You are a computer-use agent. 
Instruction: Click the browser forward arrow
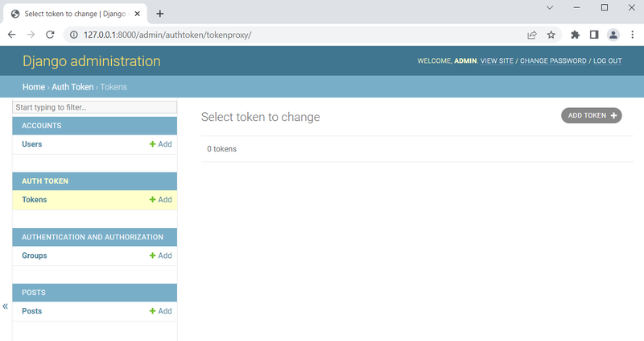point(31,35)
